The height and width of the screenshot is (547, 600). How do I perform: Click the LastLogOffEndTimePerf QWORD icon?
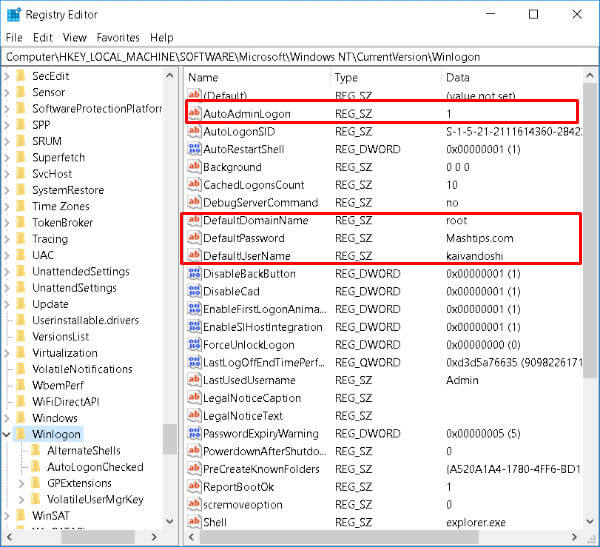coord(194,362)
